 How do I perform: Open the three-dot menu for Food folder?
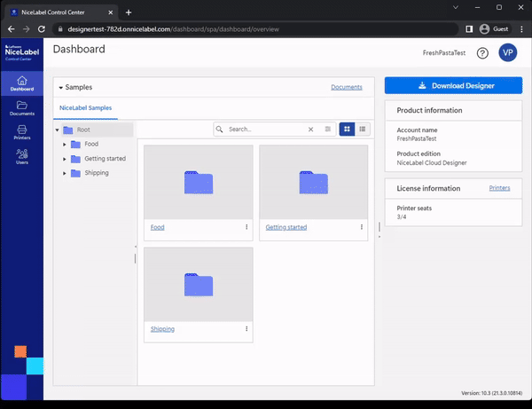[246, 227]
